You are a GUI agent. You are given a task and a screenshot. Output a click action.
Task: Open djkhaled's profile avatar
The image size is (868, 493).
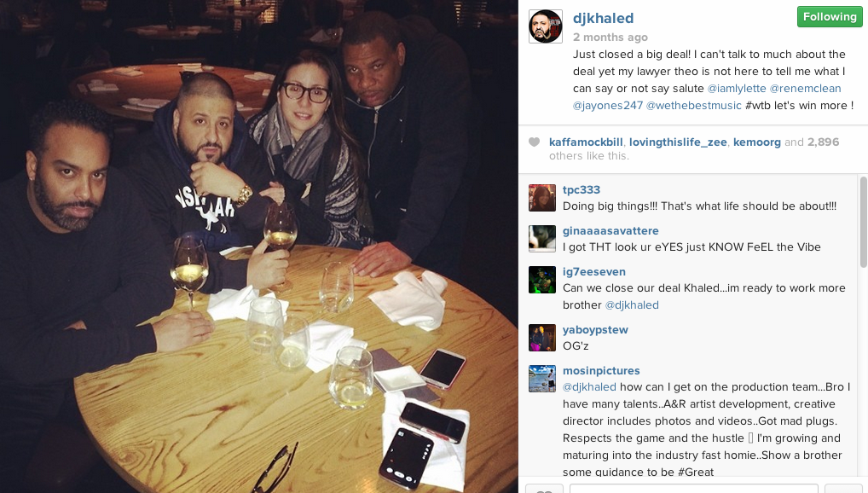(545, 26)
